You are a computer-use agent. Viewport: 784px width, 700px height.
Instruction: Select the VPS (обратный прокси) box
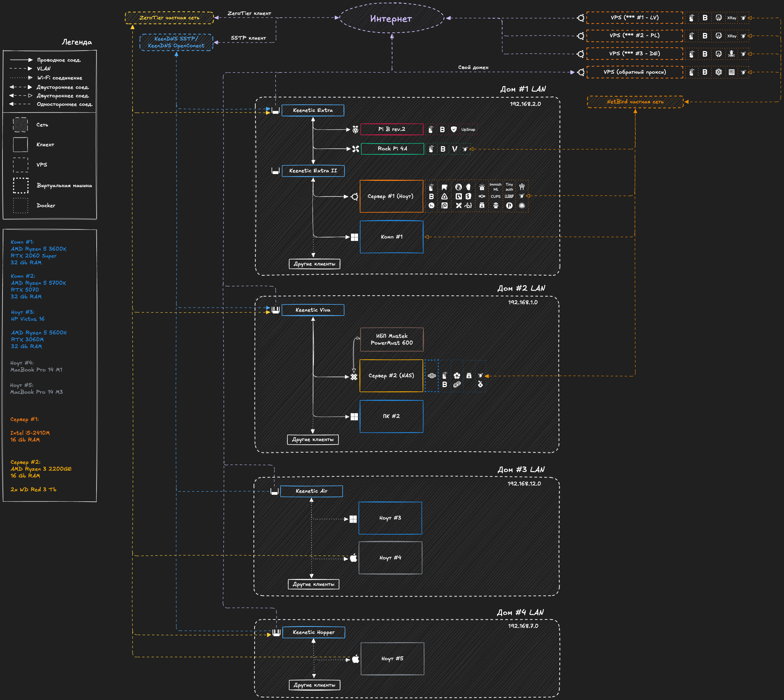[634, 72]
